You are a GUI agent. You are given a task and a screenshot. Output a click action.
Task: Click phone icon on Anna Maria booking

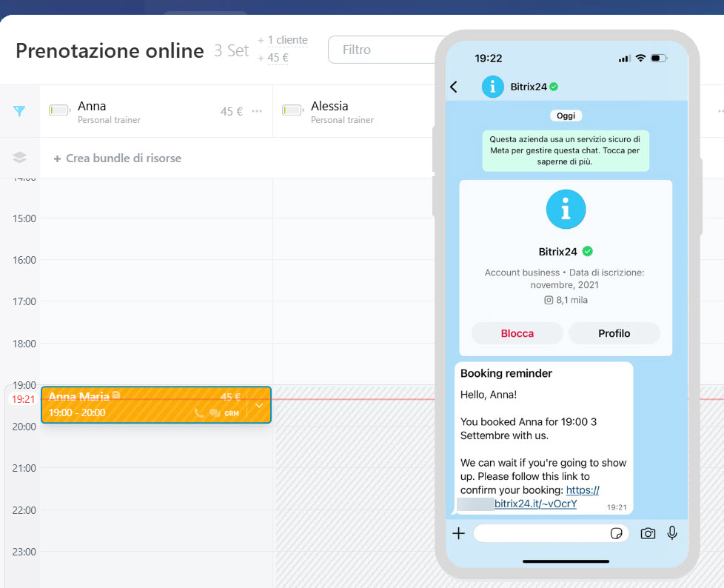click(x=198, y=413)
